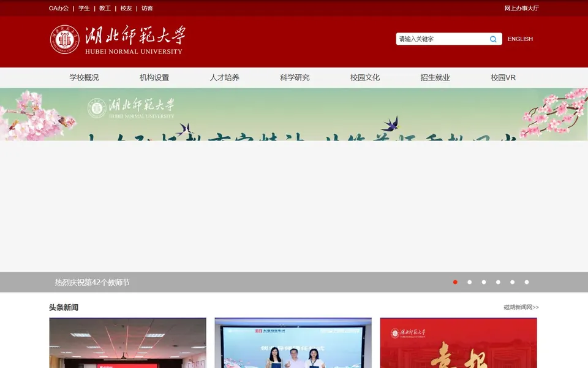Go to 网上办事大厅
This screenshot has height=368, width=588.
coord(521,8)
